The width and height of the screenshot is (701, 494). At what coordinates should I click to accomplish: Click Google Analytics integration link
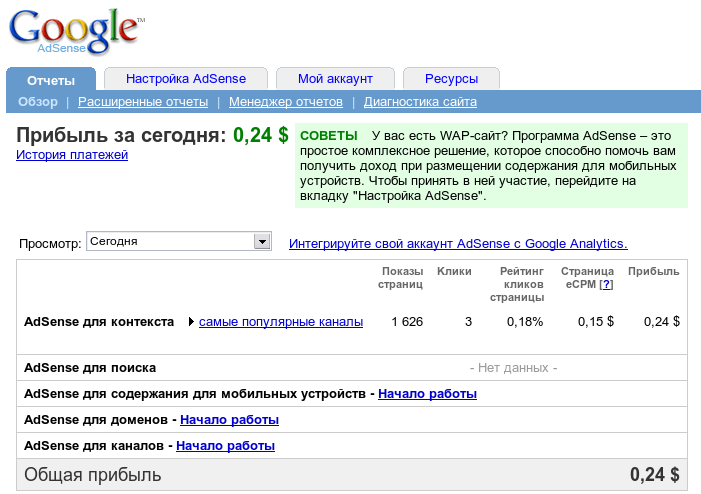coord(458,243)
